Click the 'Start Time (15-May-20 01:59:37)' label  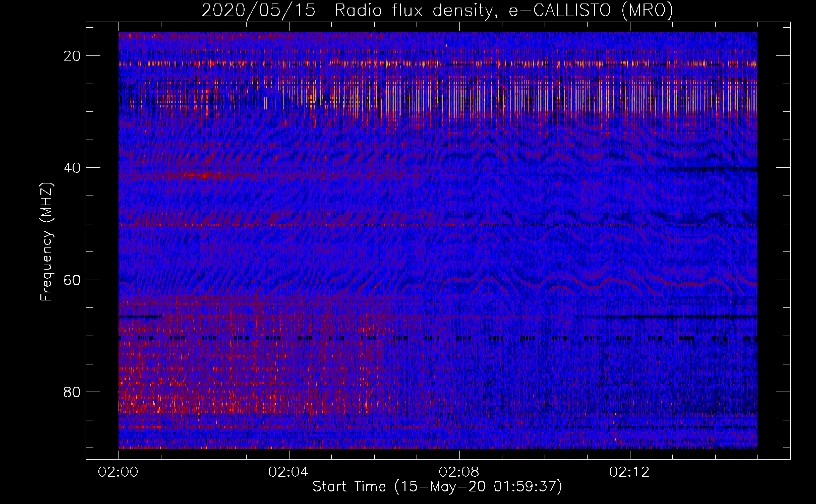click(x=437, y=487)
